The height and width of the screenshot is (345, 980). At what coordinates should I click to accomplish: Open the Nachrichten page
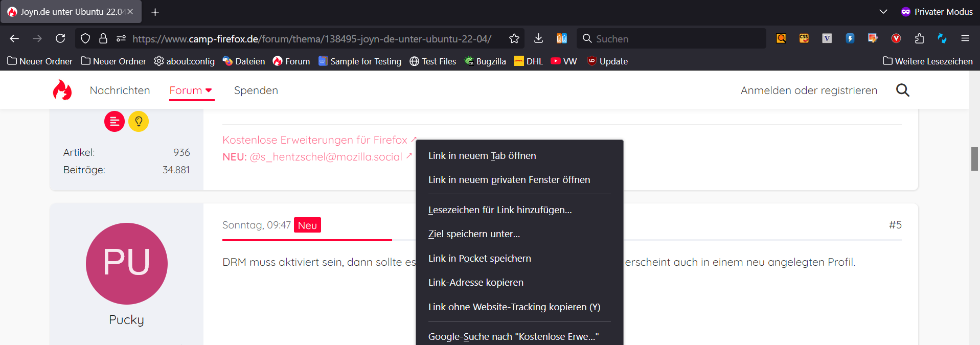pyautogui.click(x=120, y=90)
